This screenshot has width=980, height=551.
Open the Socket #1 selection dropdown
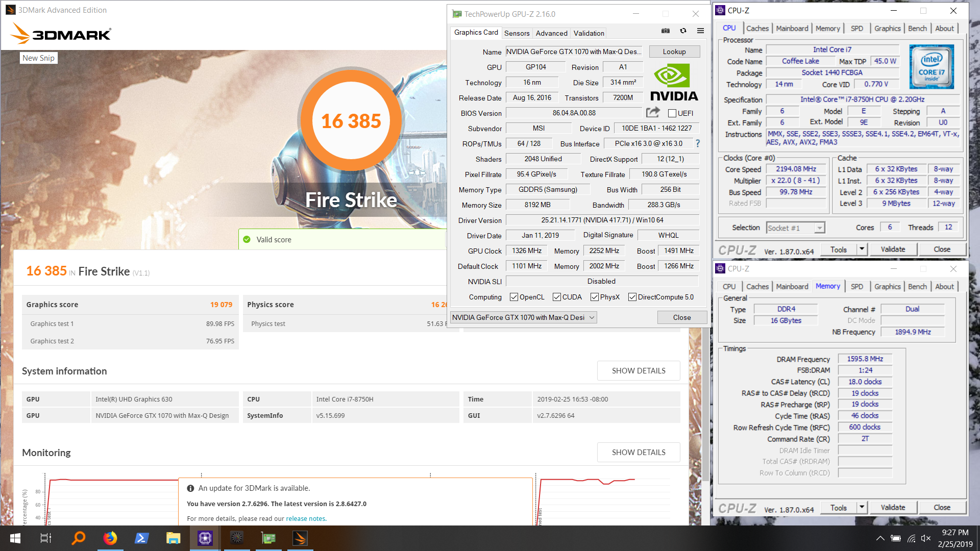tap(796, 228)
